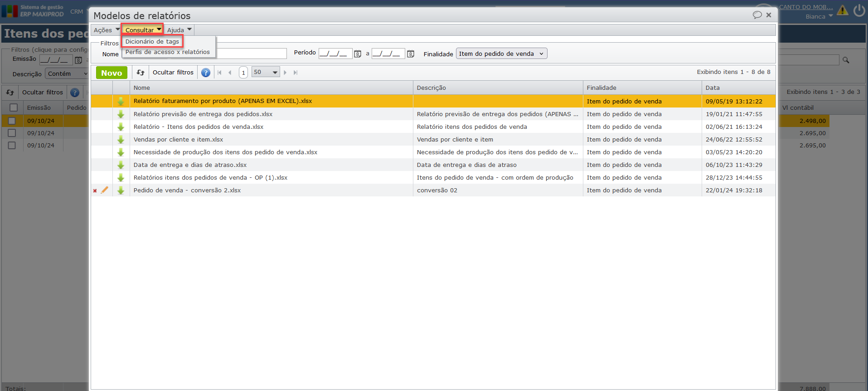The width and height of the screenshot is (868, 391).
Task: Sort by the Descrição column header
Action: (498, 88)
